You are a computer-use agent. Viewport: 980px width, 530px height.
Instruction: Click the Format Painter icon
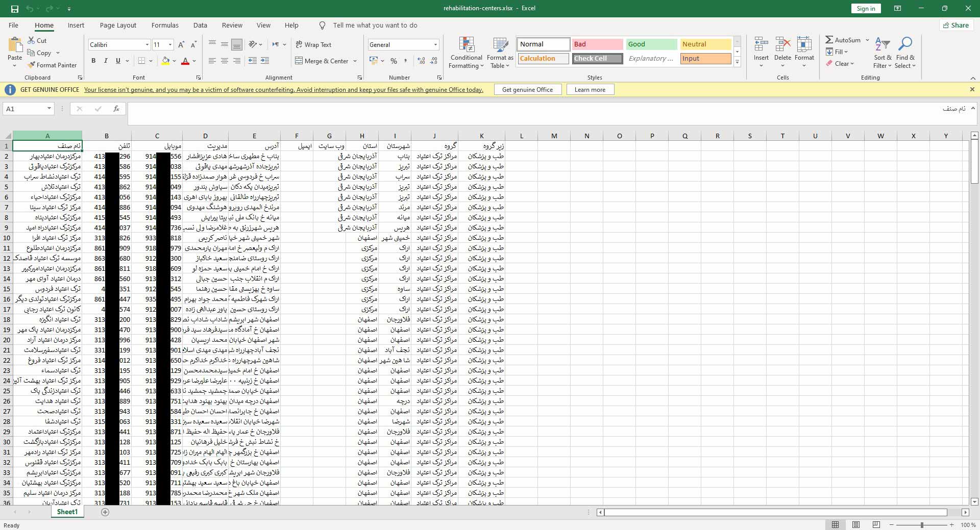[32, 65]
